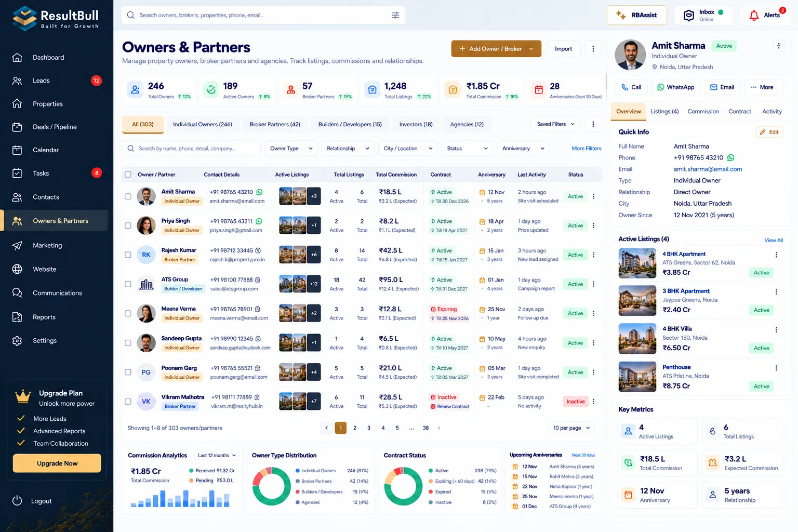Open Settings gear in sidebar
The image size is (798, 532).
[x=17, y=341]
